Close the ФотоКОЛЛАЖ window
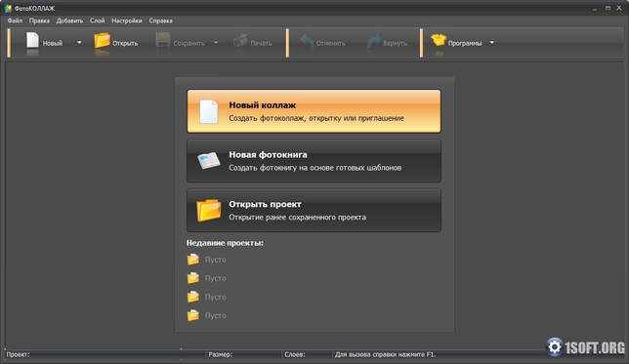The height and width of the screenshot is (364, 629). [620, 8]
